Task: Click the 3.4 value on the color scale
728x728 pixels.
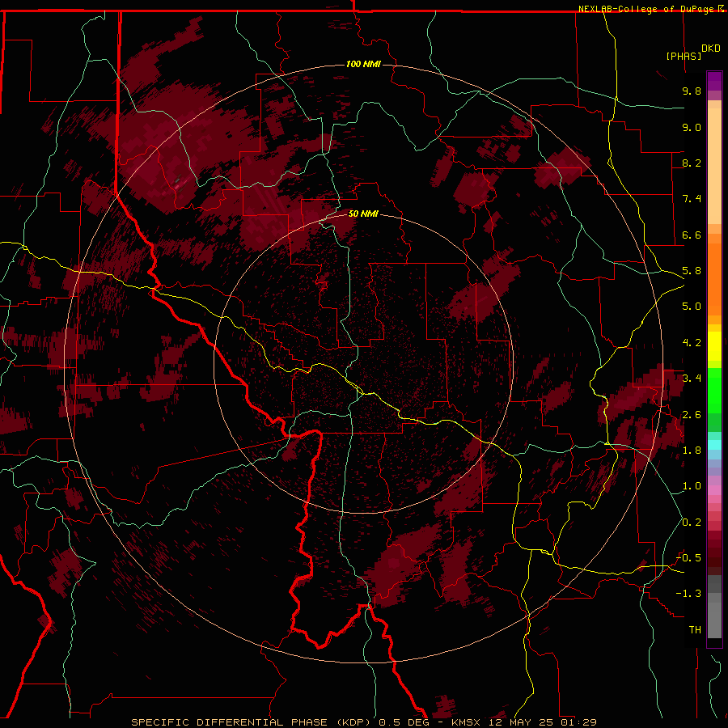Action: 692,379
